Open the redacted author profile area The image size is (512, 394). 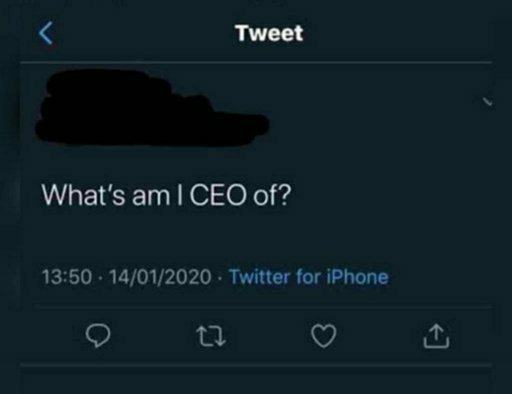pos(152,108)
